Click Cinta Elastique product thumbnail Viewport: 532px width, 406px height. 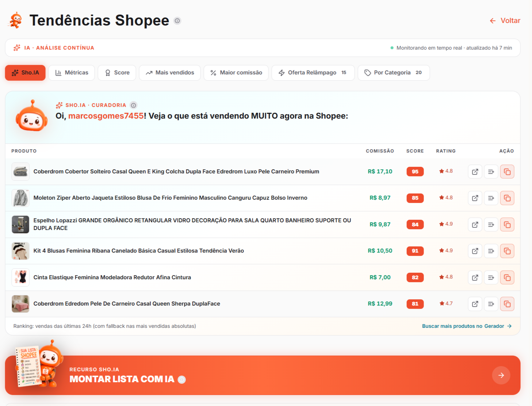click(x=20, y=277)
